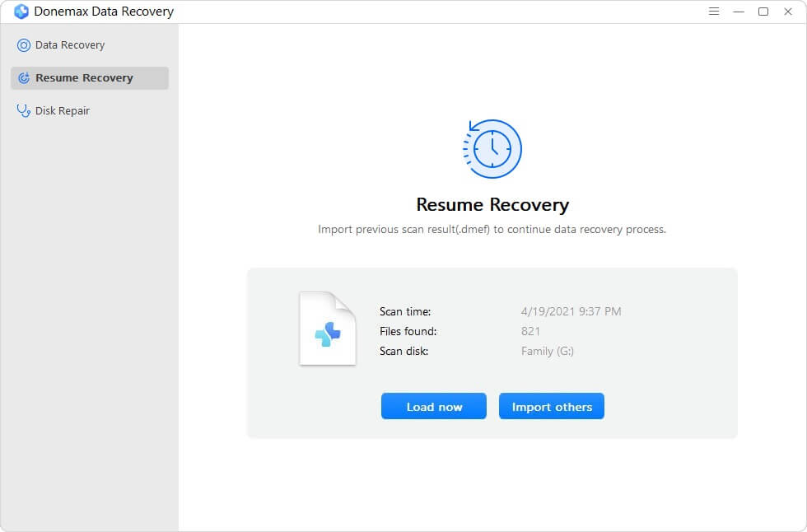Click the large clock restore icon
The image size is (807, 532).
[492, 149]
